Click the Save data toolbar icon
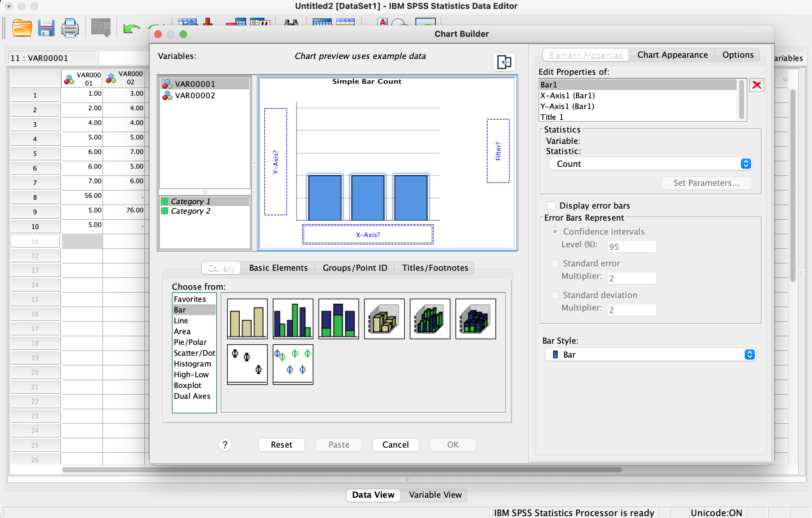 pyautogui.click(x=46, y=28)
